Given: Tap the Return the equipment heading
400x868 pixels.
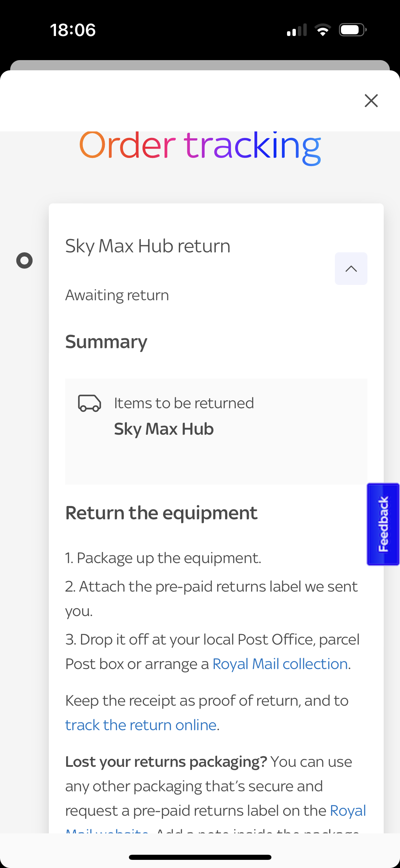Looking at the screenshot, I should tap(161, 513).
